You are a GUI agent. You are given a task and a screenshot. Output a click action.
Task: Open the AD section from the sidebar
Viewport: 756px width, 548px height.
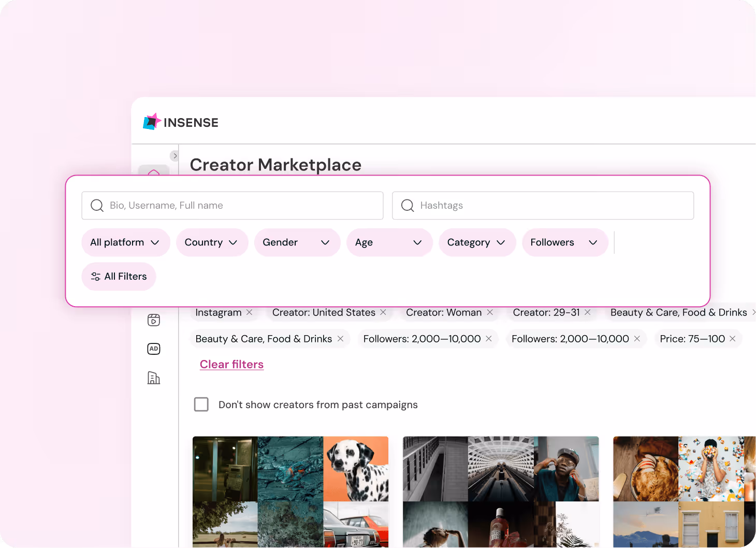point(154,349)
